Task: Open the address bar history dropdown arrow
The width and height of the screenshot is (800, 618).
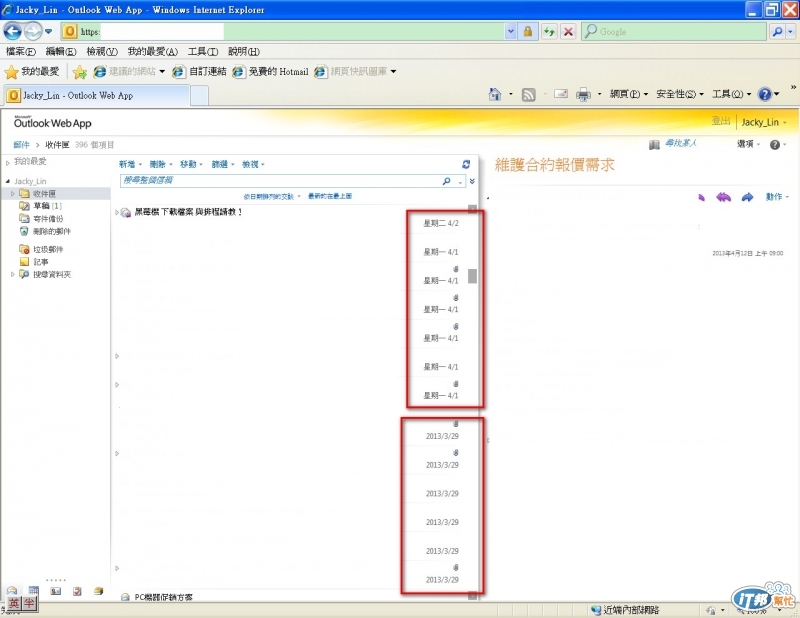Action: pyautogui.click(x=511, y=32)
